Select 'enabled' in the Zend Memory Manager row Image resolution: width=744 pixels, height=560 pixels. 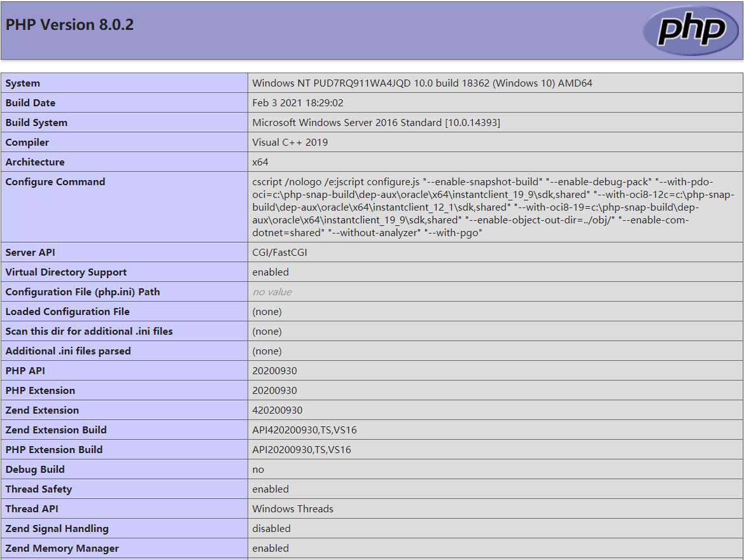pos(270,548)
